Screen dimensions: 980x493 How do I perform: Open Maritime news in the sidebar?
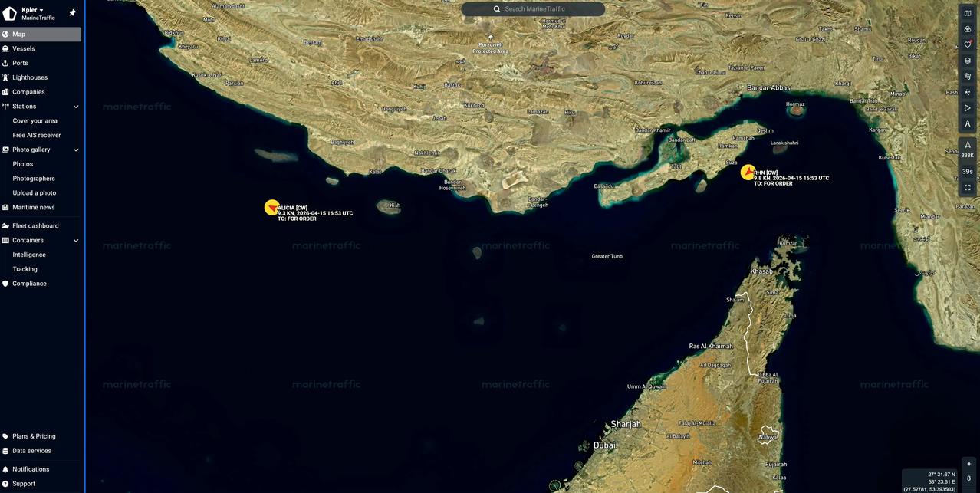point(41,208)
